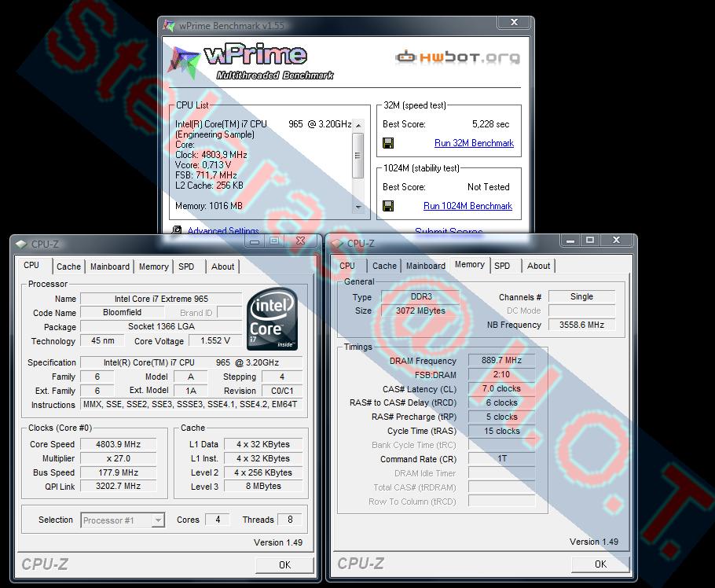Open the Advanced Settings link
This screenshot has width=715, height=588.
[x=223, y=230]
